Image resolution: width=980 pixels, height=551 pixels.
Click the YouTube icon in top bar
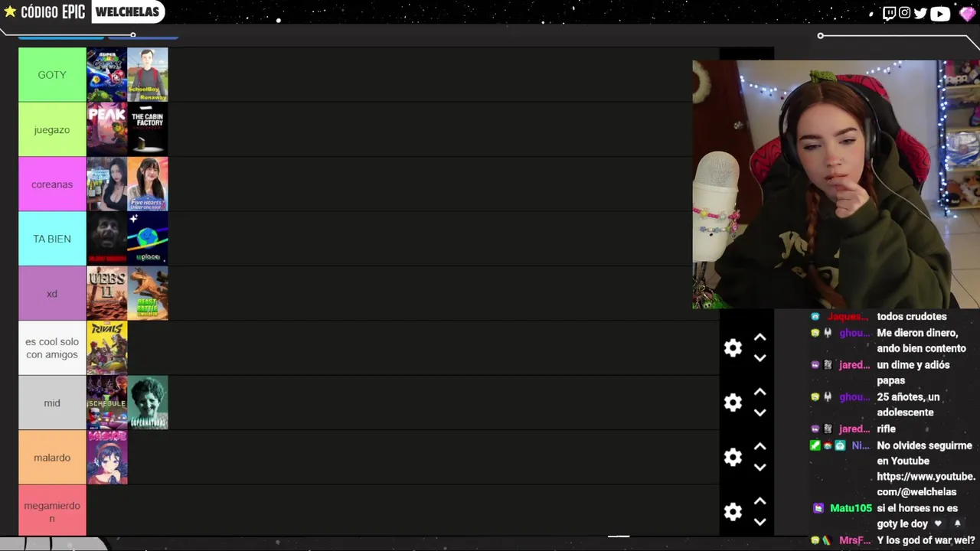click(x=940, y=14)
